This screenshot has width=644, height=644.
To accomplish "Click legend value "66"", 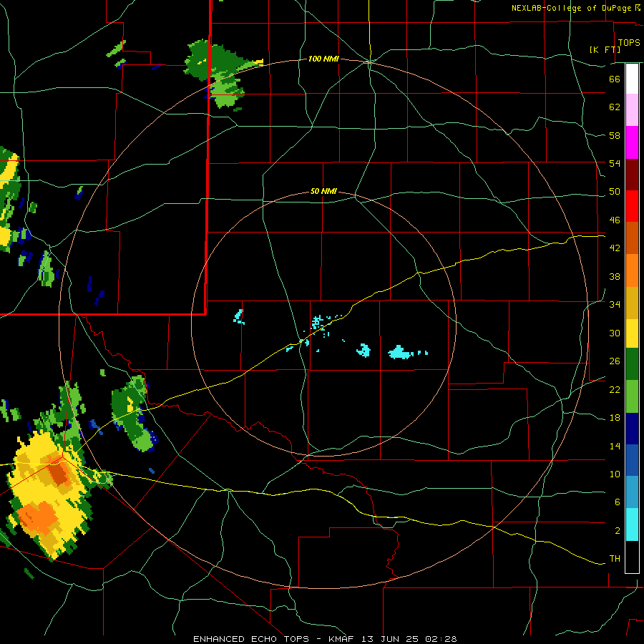I will click(x=615, y=79).
